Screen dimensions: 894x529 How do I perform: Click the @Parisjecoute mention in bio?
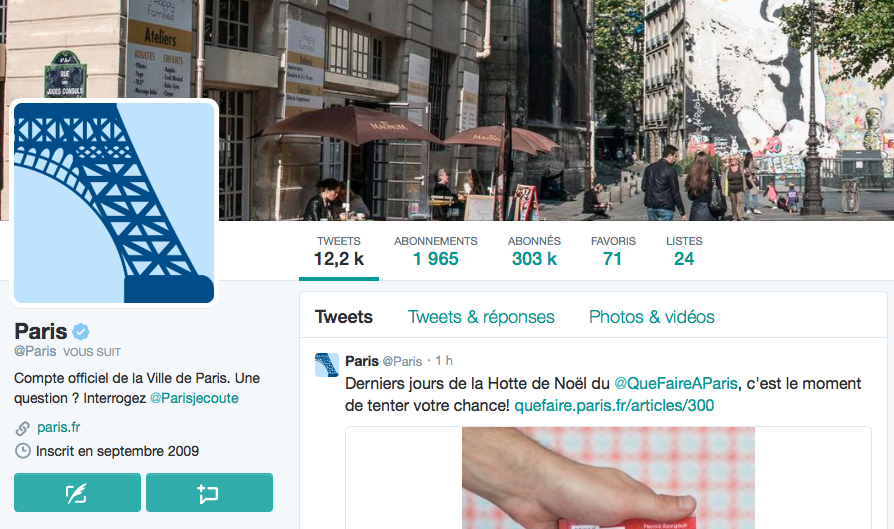click(x=194, y=398)
